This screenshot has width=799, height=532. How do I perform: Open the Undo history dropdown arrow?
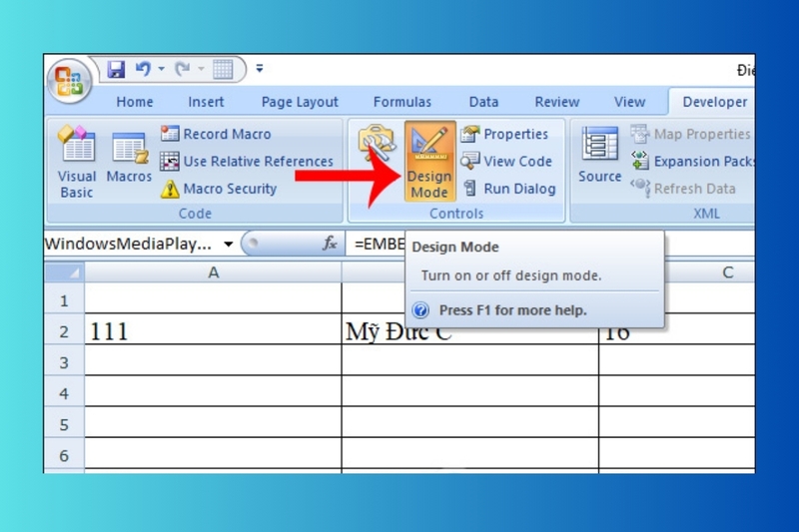(161, 68)
